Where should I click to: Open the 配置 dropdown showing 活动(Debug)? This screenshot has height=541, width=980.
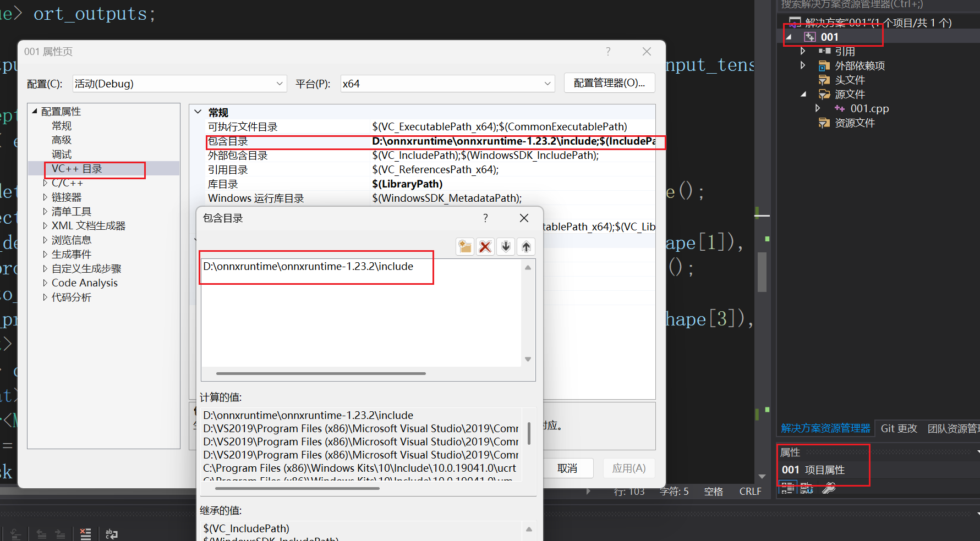(280, 83)
